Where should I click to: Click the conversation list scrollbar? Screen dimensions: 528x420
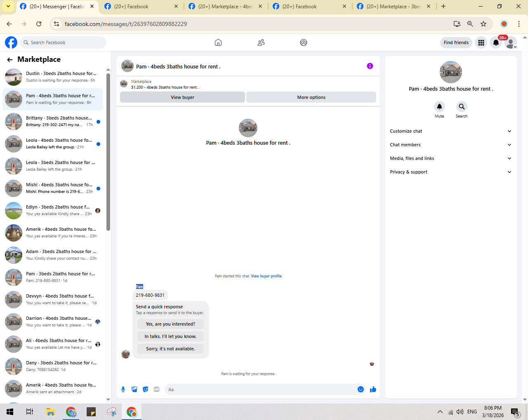(x=108, y=153)
